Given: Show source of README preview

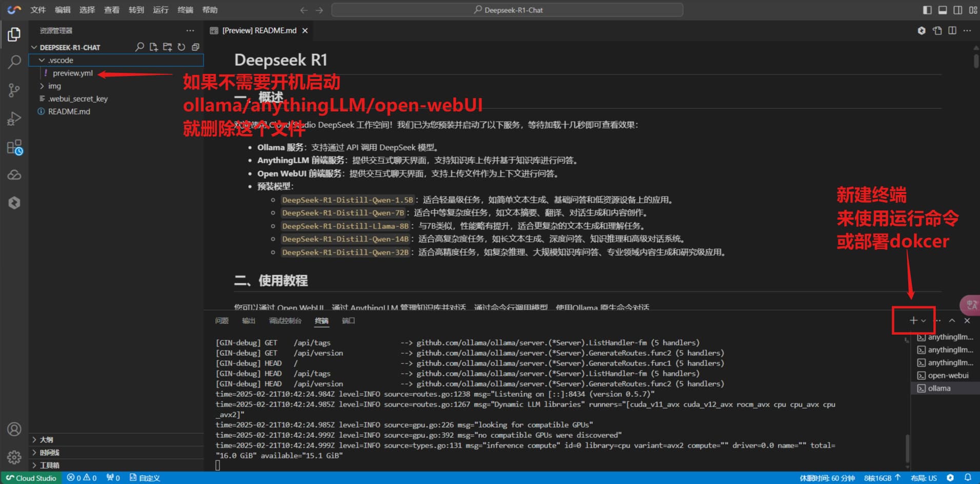Looking at the screenshot, I should coord(937,31).
